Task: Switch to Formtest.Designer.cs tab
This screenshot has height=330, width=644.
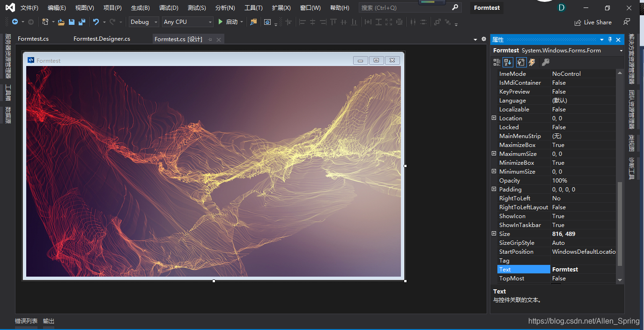Action: [x=102, y=39]
